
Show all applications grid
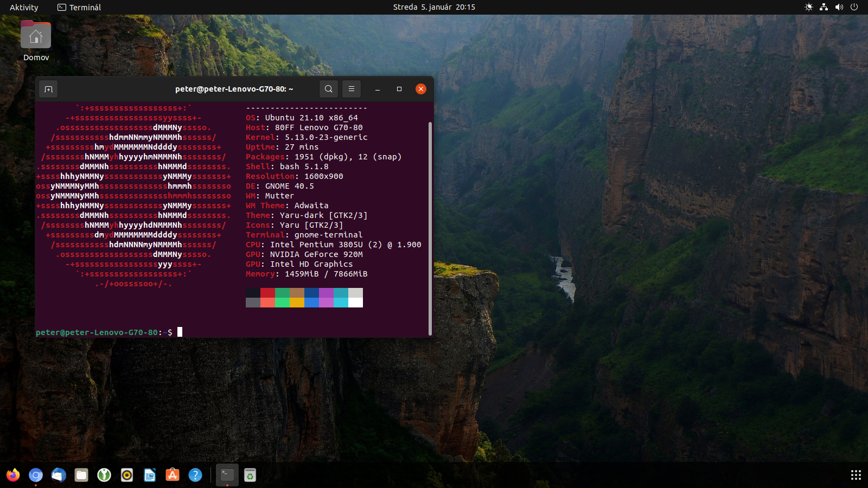click(856, 476)
